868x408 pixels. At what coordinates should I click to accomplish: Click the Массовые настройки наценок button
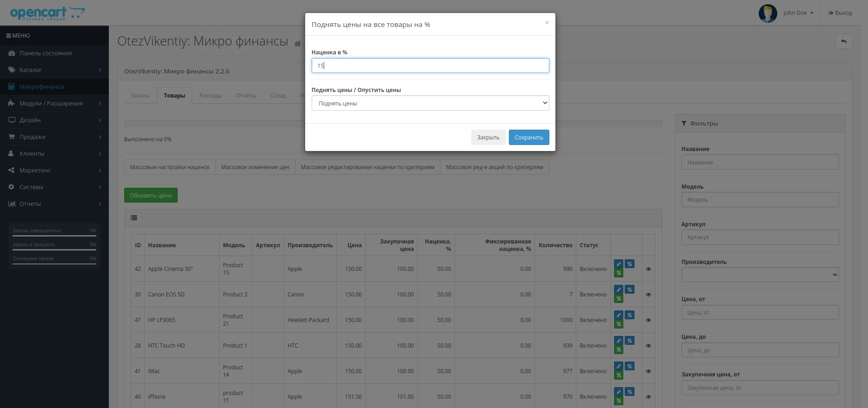click(170, 167)
